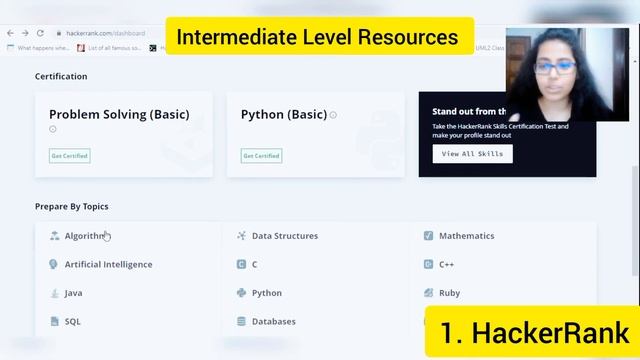Viewport: 640px width, 360px height.
Task: Click the lock icon in the address bar
Action: [x=59, y=33]
